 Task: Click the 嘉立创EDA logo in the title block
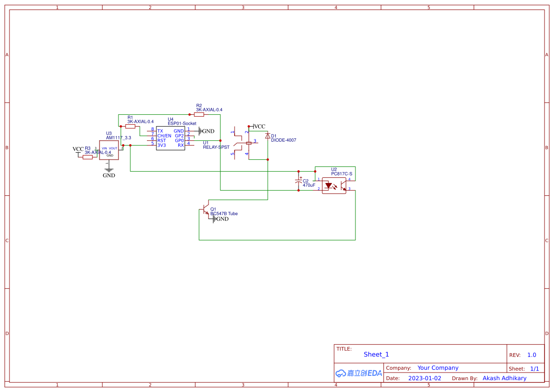click(x=358, y=374)
